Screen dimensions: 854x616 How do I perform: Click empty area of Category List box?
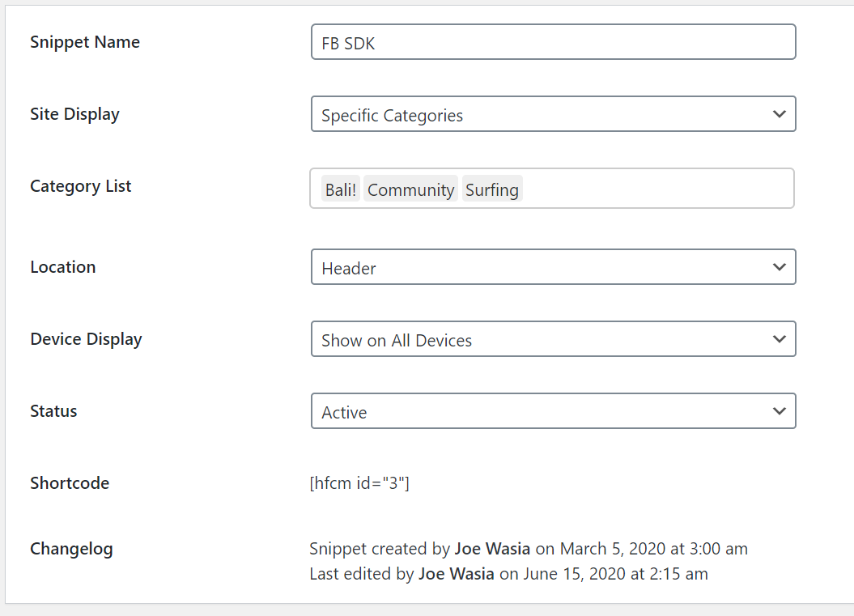[656, 189]
